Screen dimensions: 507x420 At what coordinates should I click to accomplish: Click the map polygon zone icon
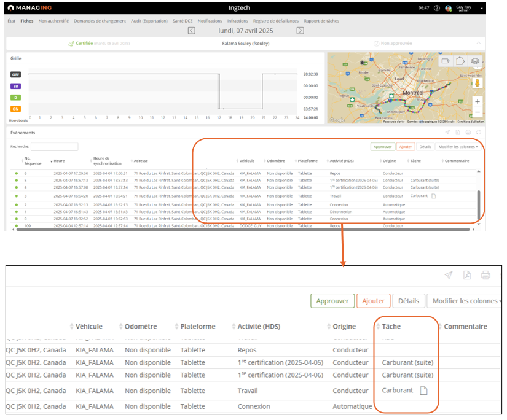click(x=460, y=61)
